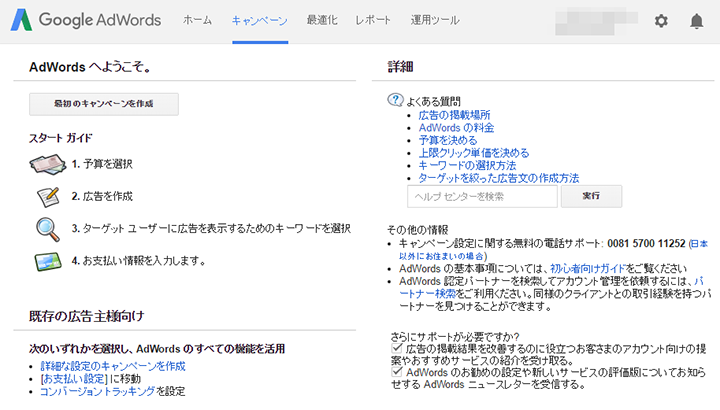Click さらにサポートが必要ですか? text

pyautogui.click(x=455, y=337)
